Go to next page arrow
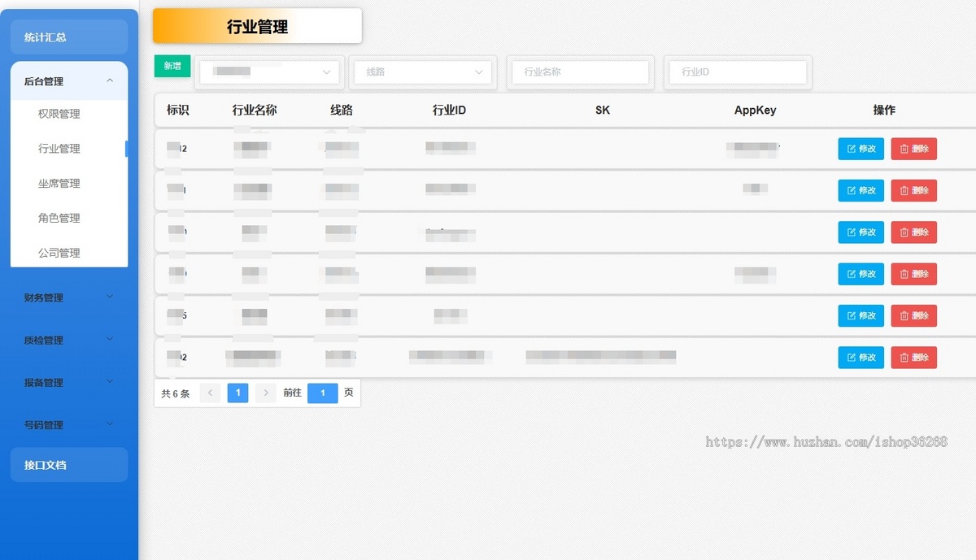Image resolution: width=976 pixels, height=560 pixels. 265,393
